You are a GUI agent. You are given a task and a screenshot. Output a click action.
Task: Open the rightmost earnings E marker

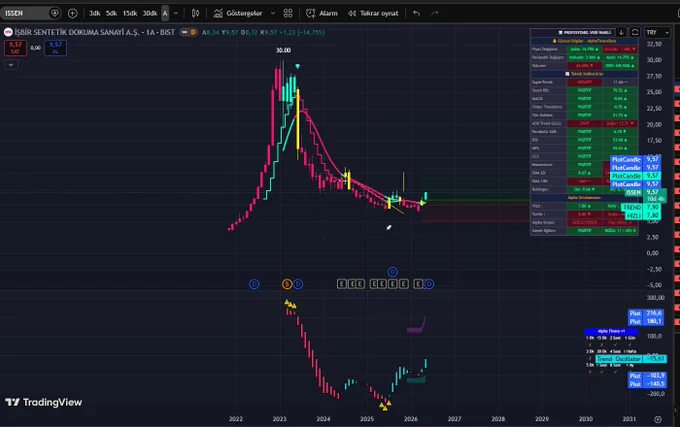pyautogui.click(x=418, y=284)
